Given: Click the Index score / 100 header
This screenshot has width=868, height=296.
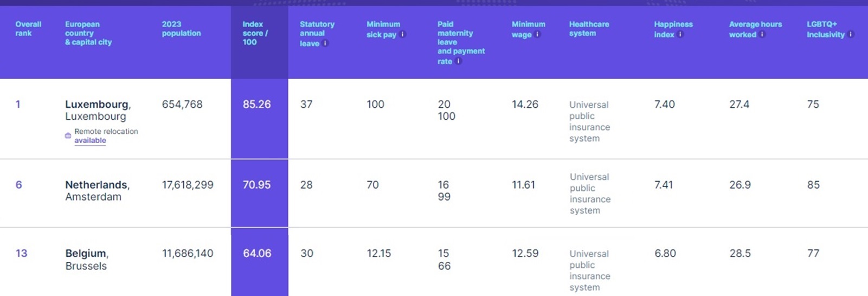Looking at the screenshot, I should [255, 33].
